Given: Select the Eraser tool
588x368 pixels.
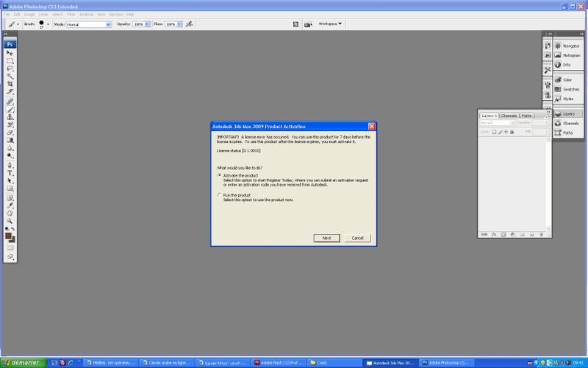Looking at the screenshot, I should (10, 132).
